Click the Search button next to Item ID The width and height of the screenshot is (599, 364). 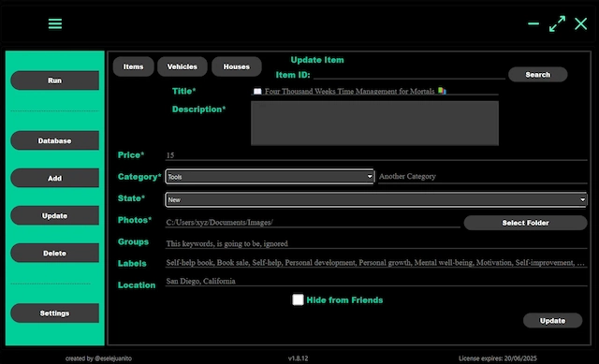537,75
